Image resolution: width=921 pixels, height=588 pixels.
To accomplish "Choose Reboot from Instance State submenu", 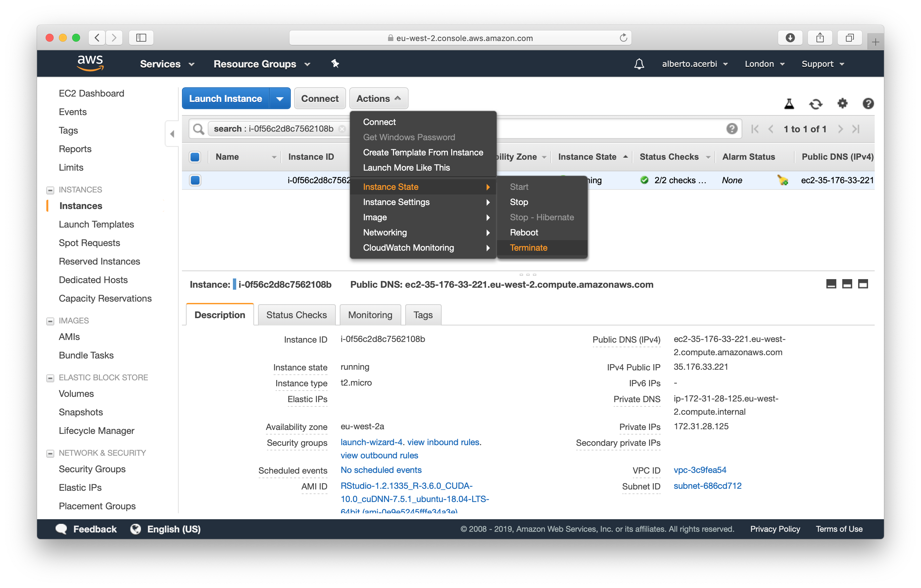I will (x=542, y=232).
